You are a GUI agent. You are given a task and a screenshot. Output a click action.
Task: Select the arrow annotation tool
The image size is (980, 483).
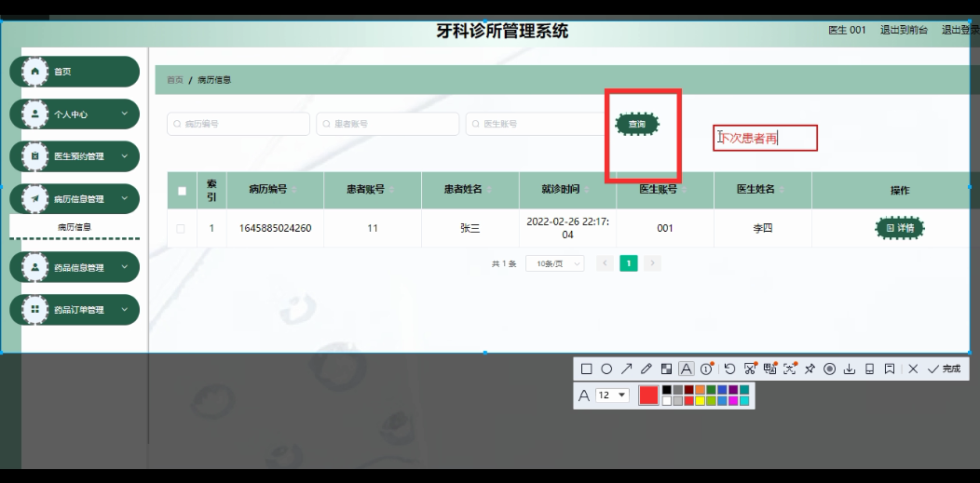(626, 369)
